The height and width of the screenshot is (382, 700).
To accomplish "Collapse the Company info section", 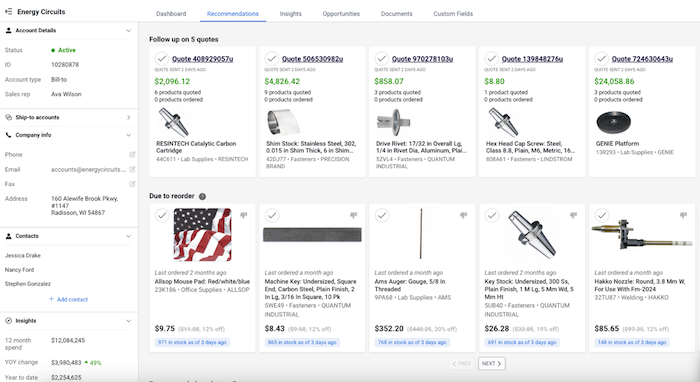I will tap(129, 135).
